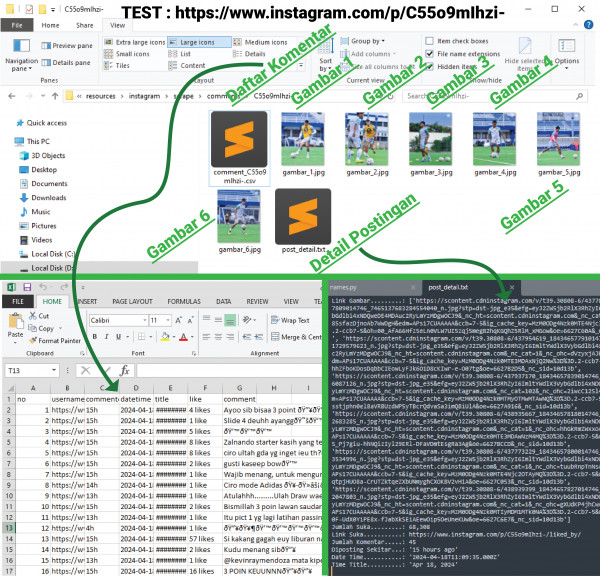Toggle Wrap Text in Excel
This screenshot has width=600, height=576.
(290, 320)
